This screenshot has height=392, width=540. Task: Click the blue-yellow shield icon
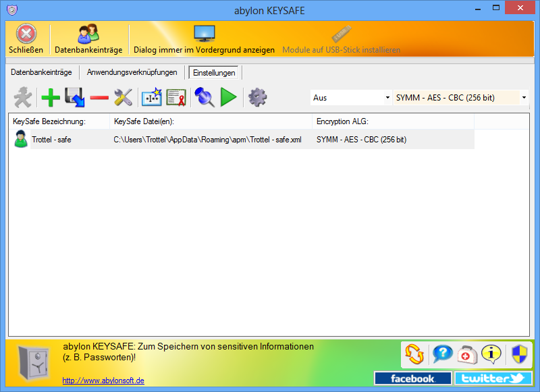tap(520, 354)
